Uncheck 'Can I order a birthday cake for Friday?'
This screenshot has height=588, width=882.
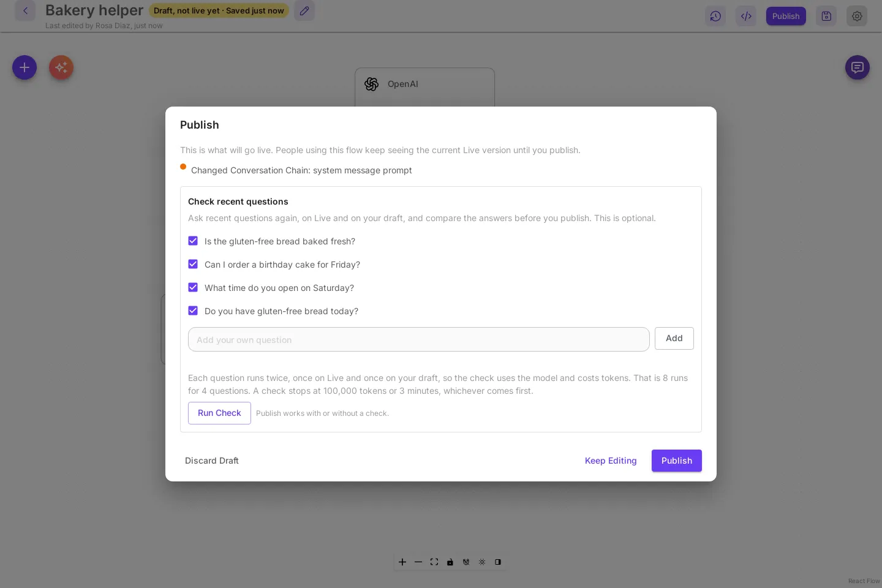(x=193, y=264)
